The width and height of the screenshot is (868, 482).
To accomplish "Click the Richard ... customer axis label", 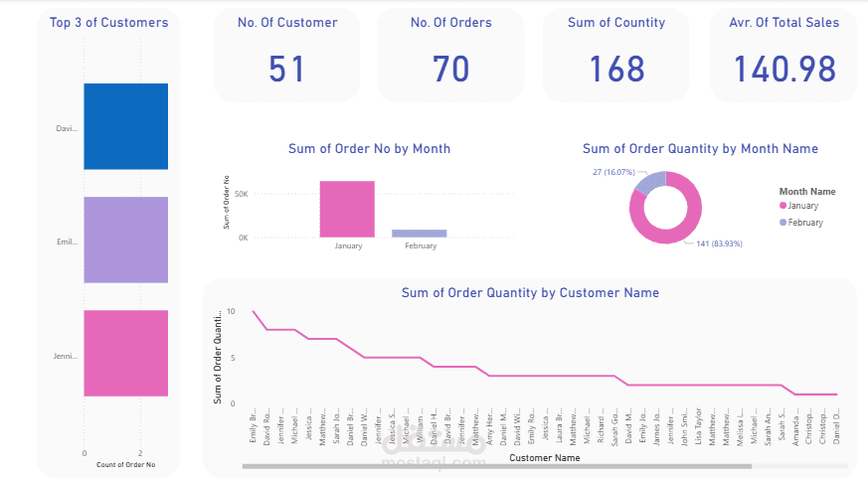I will click(601, 426).
